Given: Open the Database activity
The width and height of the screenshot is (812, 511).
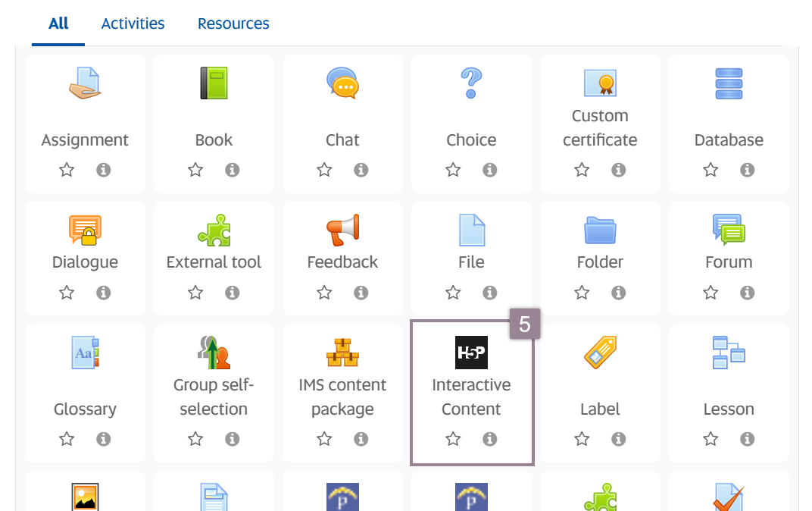Looking at the screenshot, I should 729,83.
